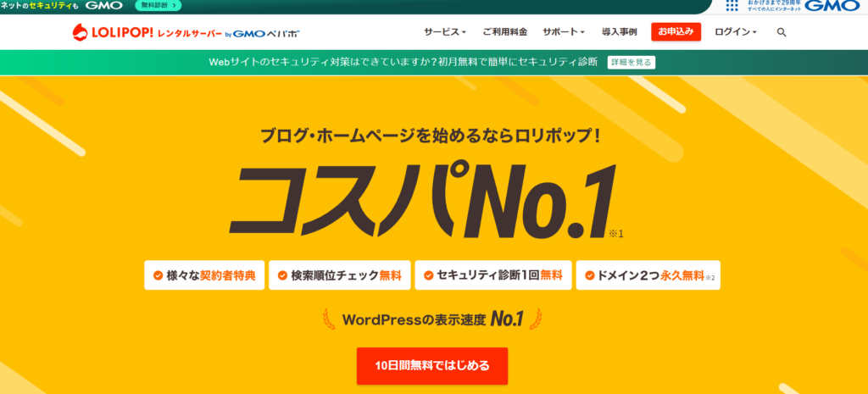This screenshot has height=394, width=868.
Task: Click the 様々な契約者特典 badge
Action: coord(204,275)
